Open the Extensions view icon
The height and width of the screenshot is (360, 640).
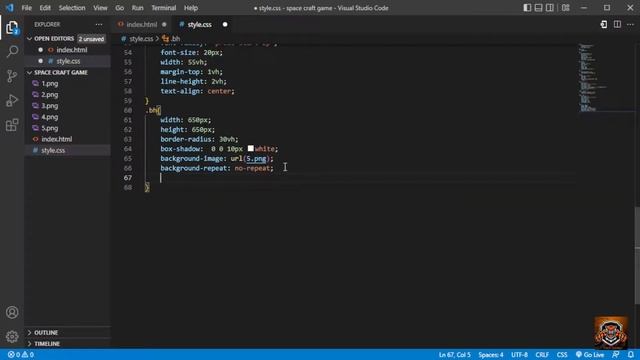point(12,125)
